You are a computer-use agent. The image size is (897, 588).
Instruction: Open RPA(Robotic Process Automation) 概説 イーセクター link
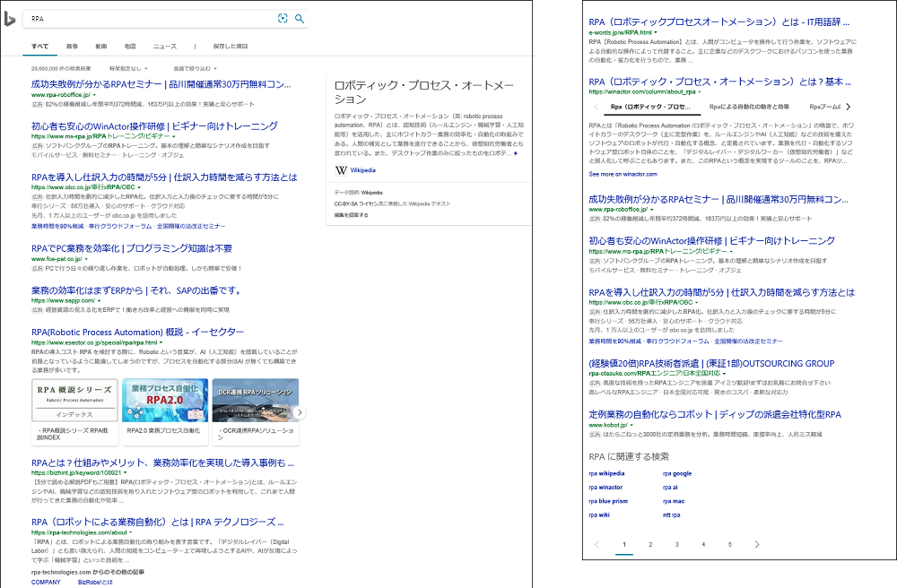(x=137, y=332)
